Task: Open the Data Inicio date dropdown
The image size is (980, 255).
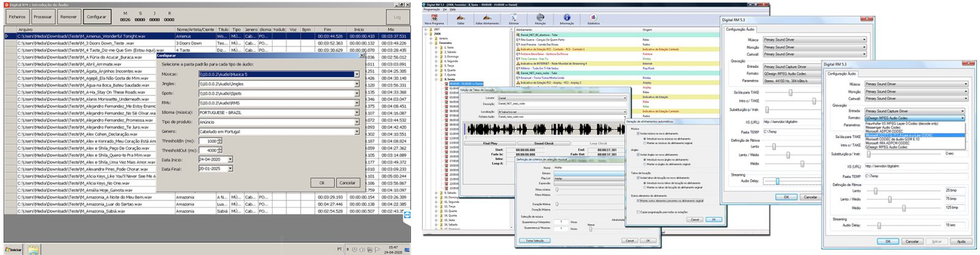Action: [x=230, y=160]
